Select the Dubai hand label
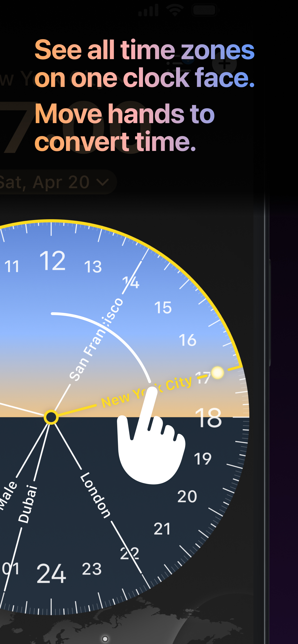 tap(28, 504)
